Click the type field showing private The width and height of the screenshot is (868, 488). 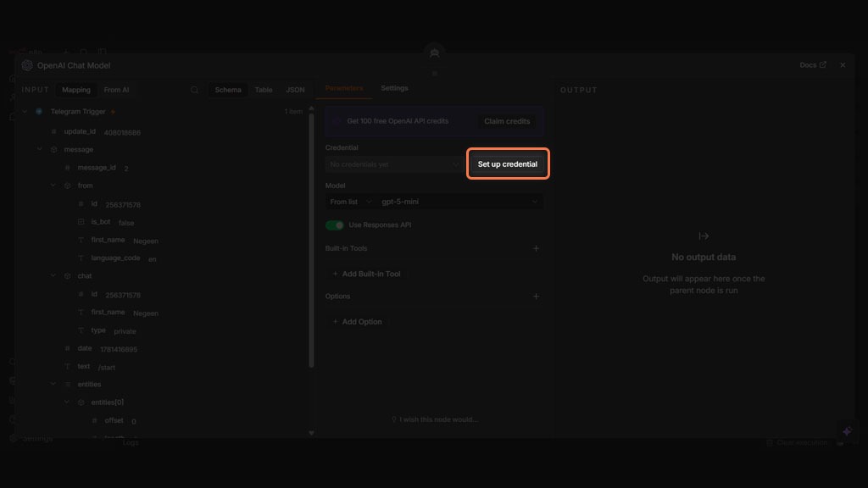98,330
